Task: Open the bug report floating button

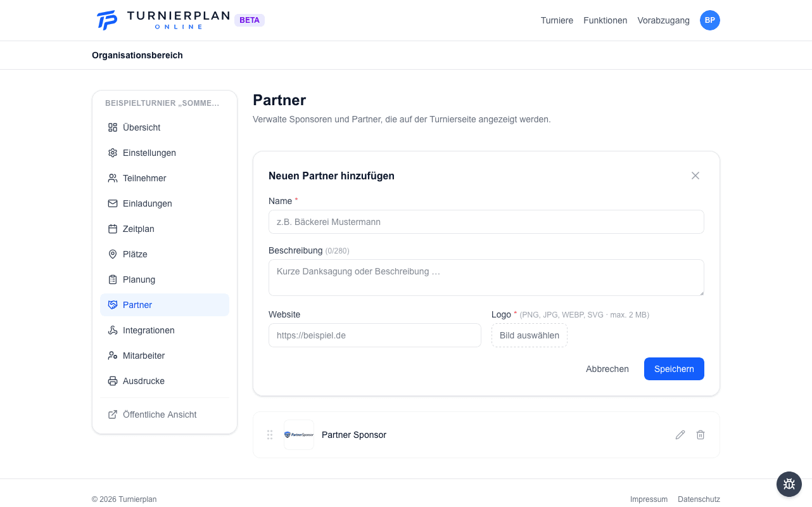Action: click(789, 484)
